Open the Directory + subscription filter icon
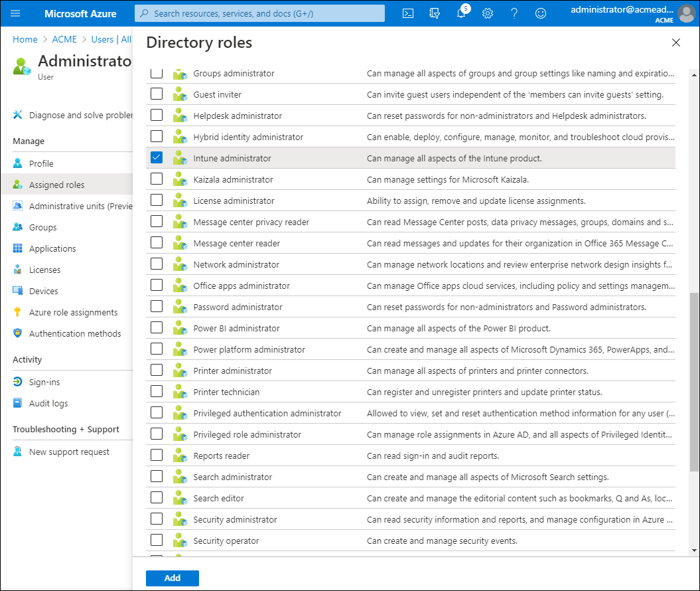 (x=435, y=13)
